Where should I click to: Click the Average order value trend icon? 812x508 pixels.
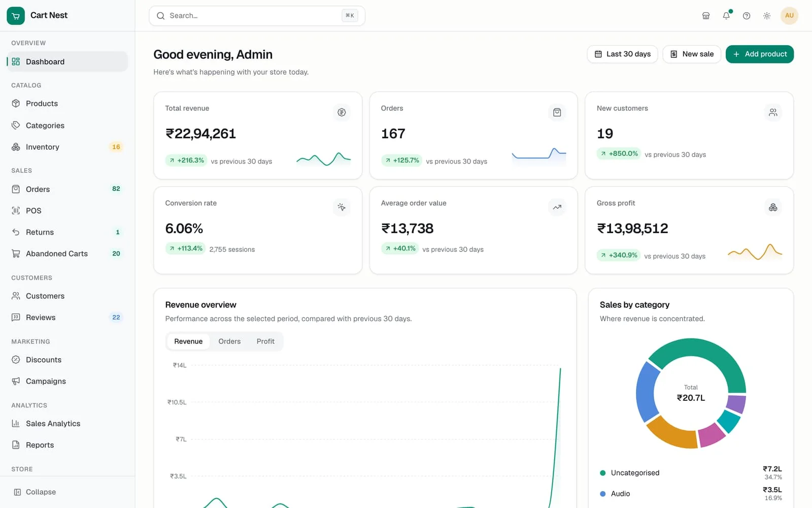click(x=557, y=207)
